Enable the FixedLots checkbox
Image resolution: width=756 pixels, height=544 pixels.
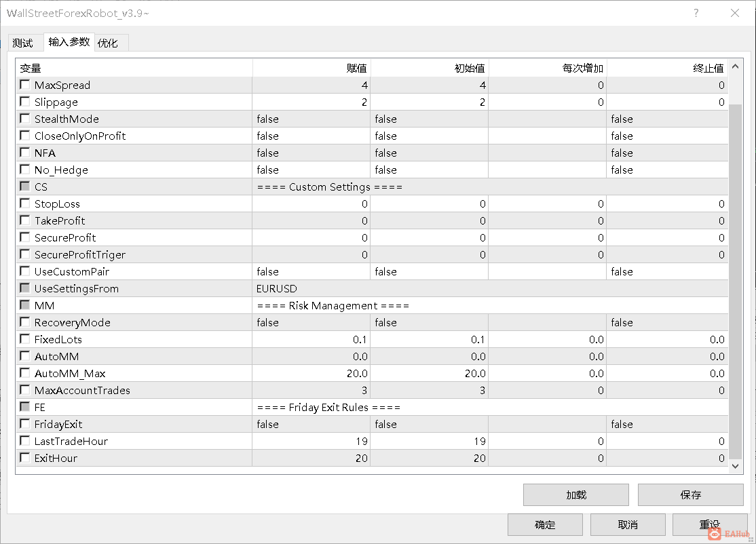click(x=24, y=339)
